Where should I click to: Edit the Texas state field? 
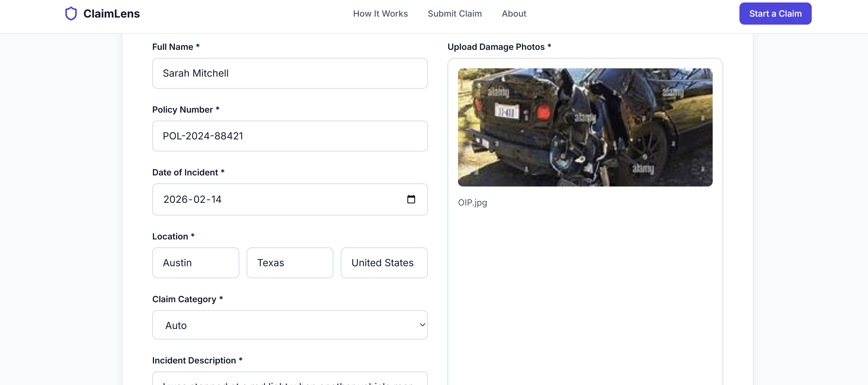click(x=290, y=263)
